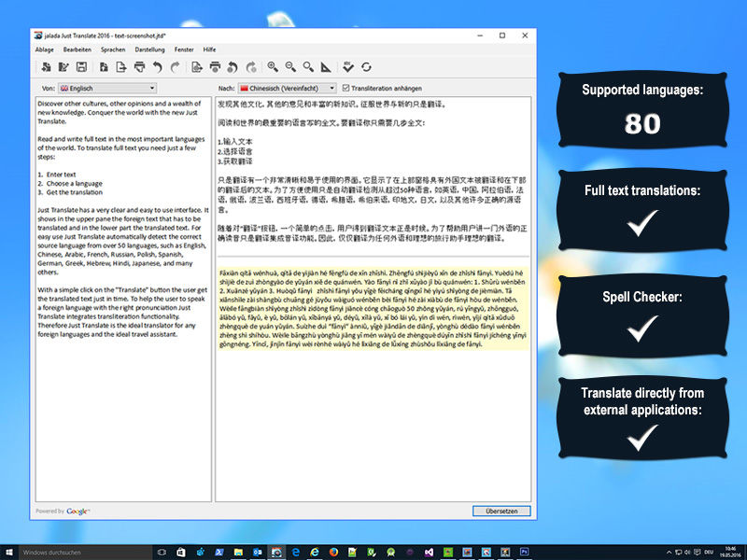The height and width of the screenshot is (560, 747).
Task: Open the Darstellung menu
Action: click(149, 49)
